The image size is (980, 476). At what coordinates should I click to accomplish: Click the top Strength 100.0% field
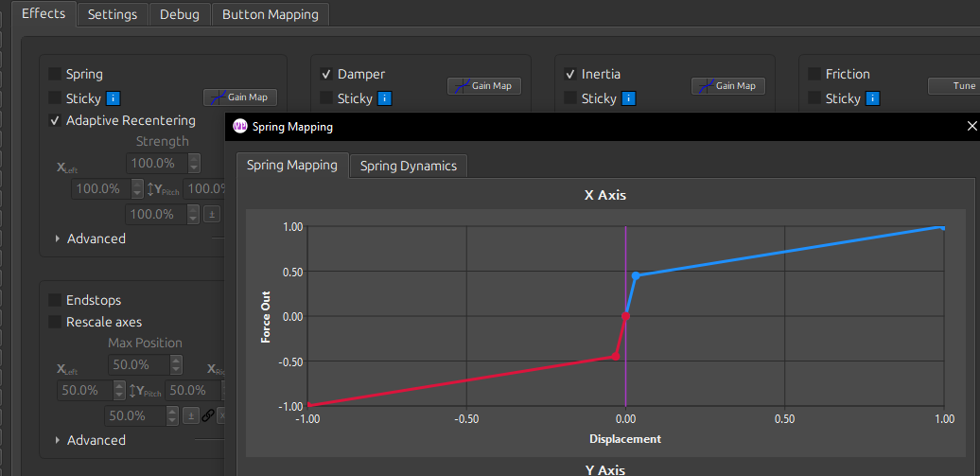pos(163,164)
